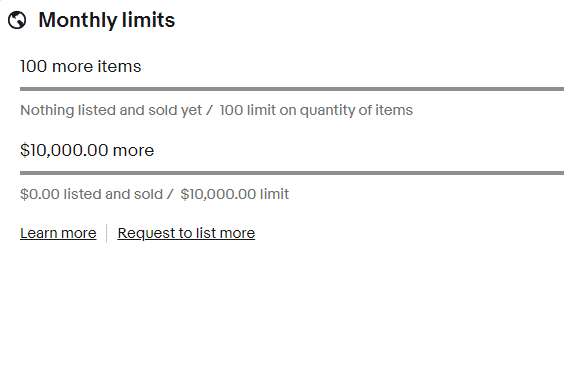582x376 pixels.
Task: Click the globe icon beside Monthly limits
Action: coord(17,20)
